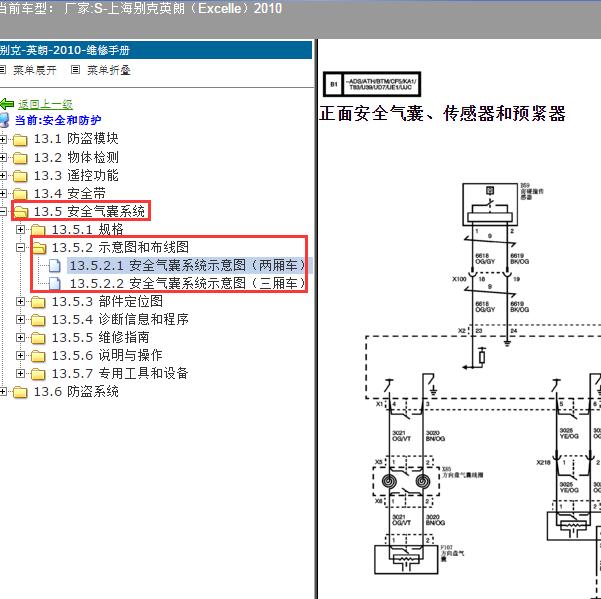The width and height of the screenshot is (601, 599).
Task: Select 13.5.7 专用工具和设备 tree item
Action: click(x=120, y=373)
